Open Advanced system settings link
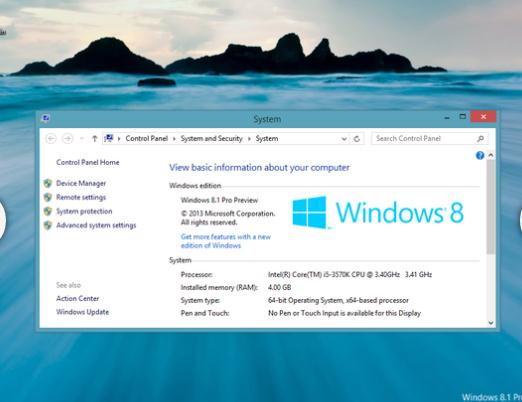The width and height of the screenshot is (522, 402). coord(96,225)
